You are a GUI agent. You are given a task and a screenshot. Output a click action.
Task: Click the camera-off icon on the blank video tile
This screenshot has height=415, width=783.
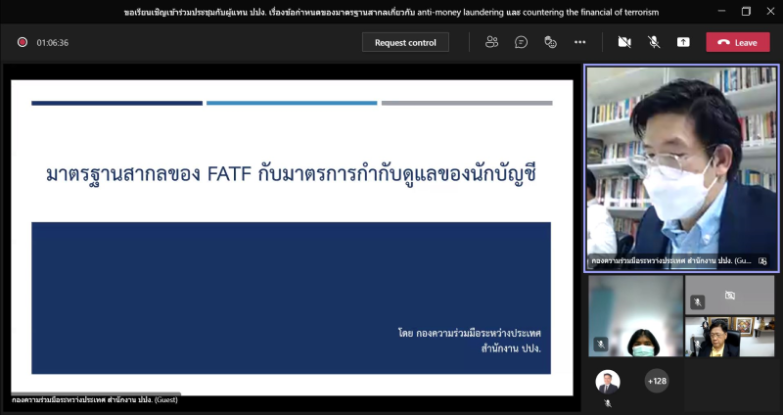pyautogui.click(x=730, y=296)
